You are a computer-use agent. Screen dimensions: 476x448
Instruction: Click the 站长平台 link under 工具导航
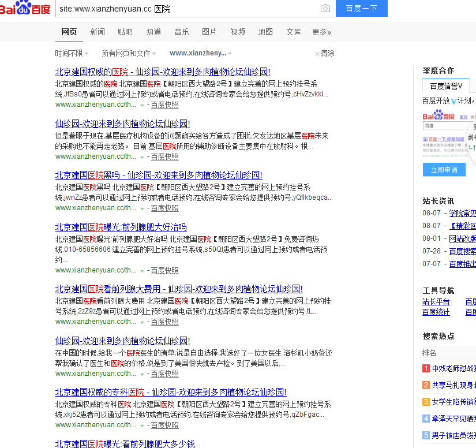[x=436, y=301]
